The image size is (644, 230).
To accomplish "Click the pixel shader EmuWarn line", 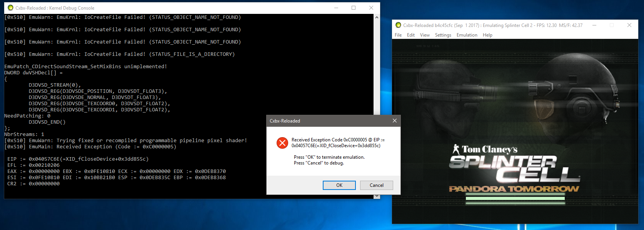I will 125,141.
